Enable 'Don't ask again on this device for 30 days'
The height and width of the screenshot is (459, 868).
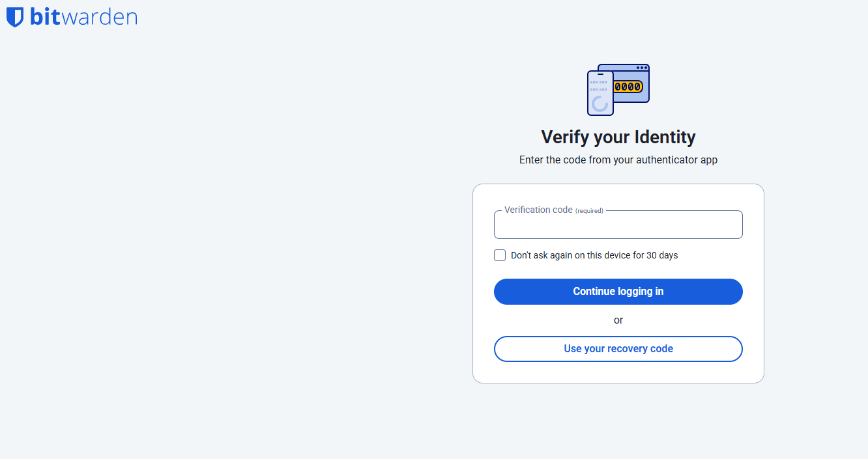(x=500, y=255)
